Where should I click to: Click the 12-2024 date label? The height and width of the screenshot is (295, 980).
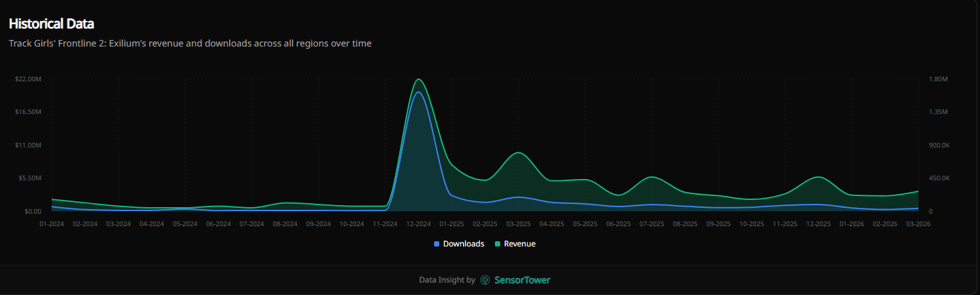point(419,224)
